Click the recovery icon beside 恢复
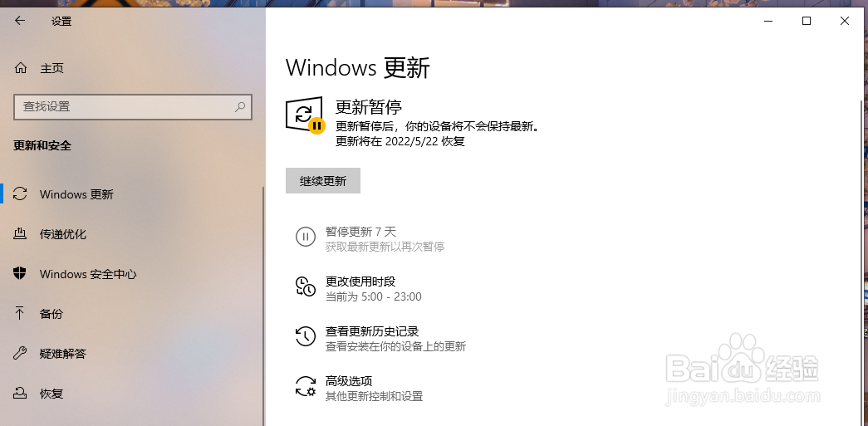This screenshot has width=868, height=426. [20, 393]
